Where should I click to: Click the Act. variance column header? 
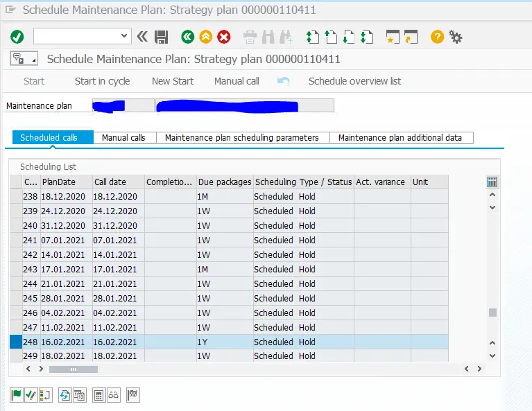(x=382, y=182)
